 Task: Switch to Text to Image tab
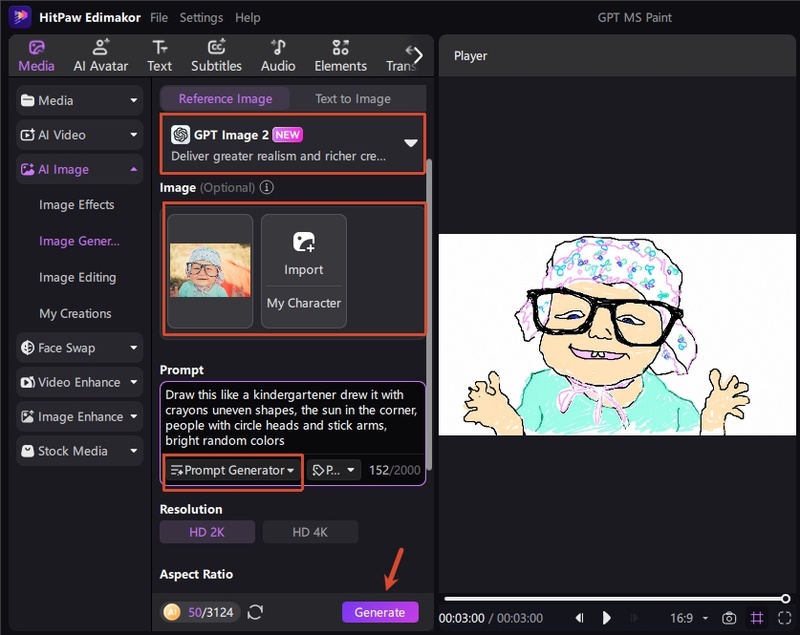(353, 98)
